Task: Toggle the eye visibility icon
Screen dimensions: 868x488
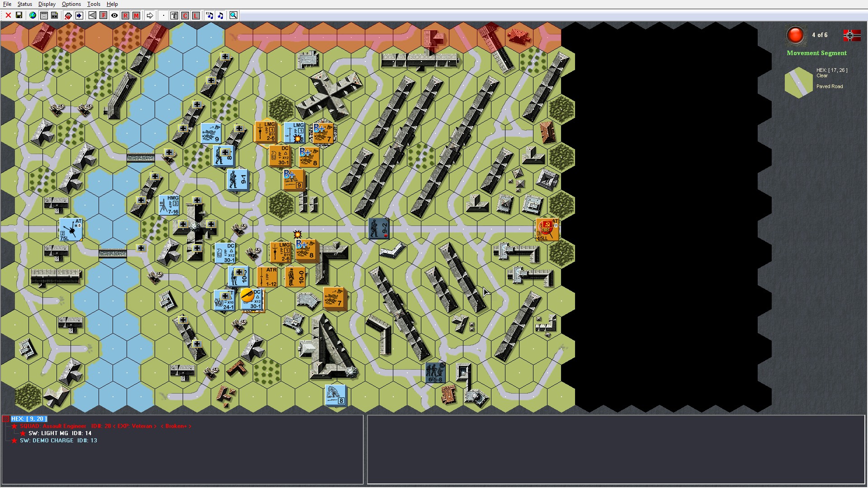Action: pyautogui.click(x=114, y=15)
